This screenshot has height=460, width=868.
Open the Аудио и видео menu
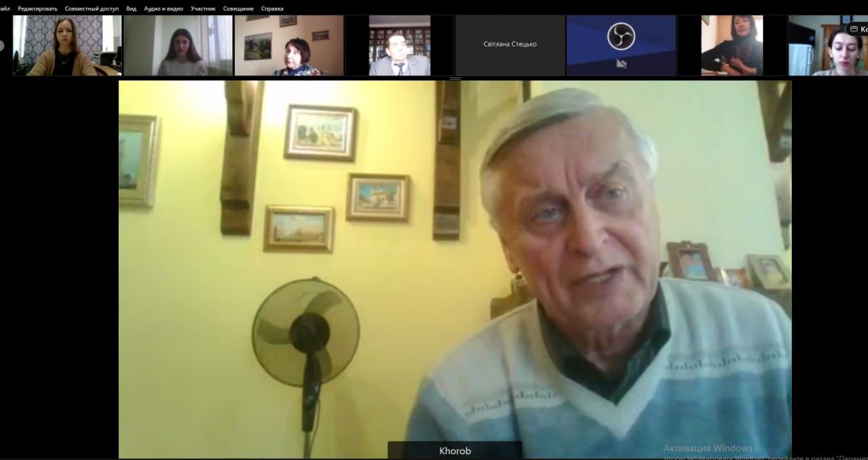[164, 8]
